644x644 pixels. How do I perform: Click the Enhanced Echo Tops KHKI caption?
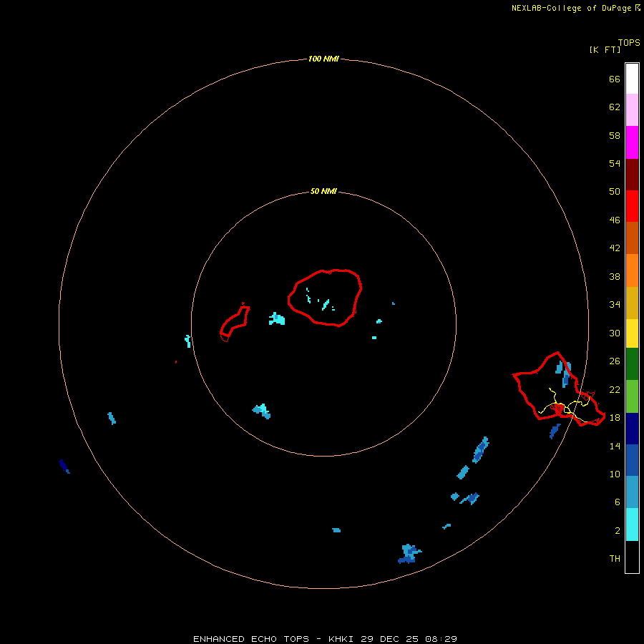(325, 639)
